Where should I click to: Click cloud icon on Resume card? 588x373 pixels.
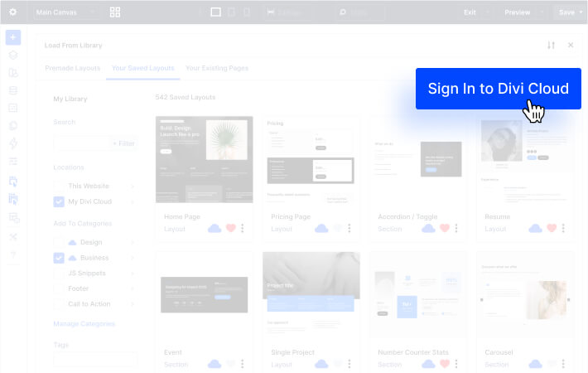pyautogui.click(x=535, y=228)
